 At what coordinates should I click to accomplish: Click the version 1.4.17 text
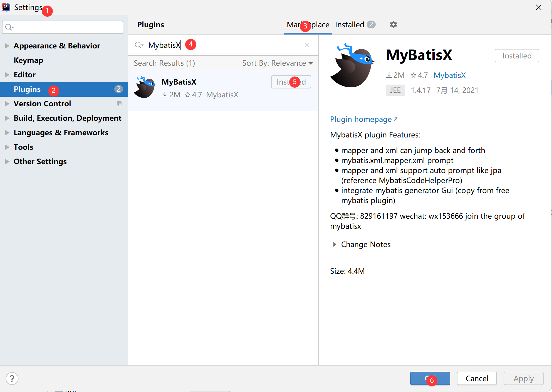[x=420, y=90]
